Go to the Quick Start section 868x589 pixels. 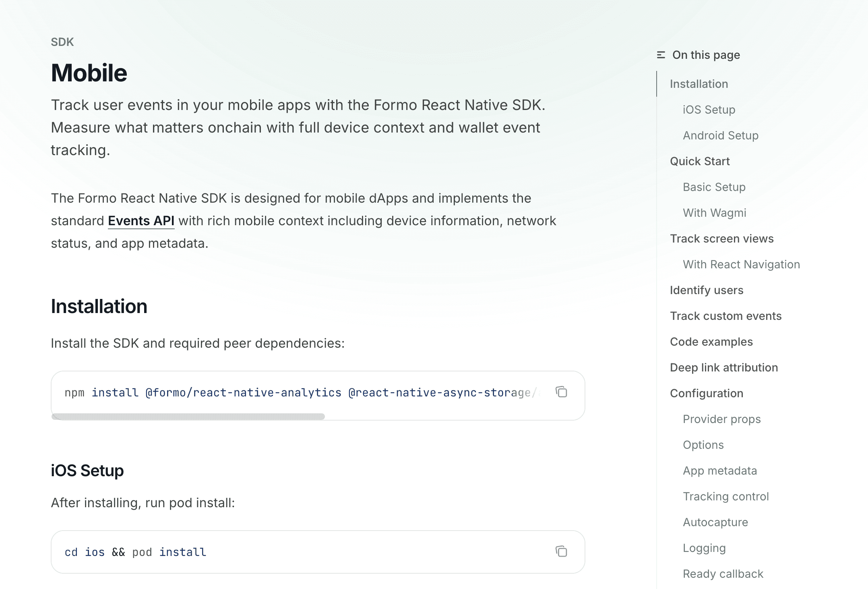pyautogui.click(x=699, y=161)
